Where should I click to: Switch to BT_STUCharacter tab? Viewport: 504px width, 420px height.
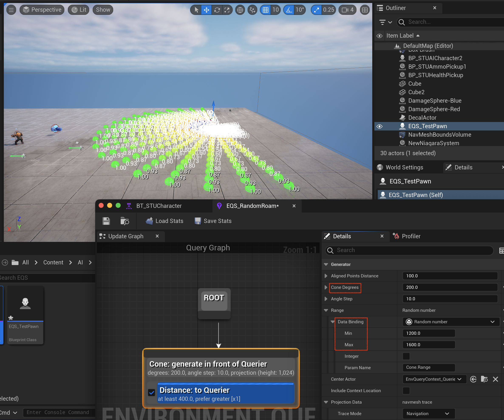click(159, 206)
